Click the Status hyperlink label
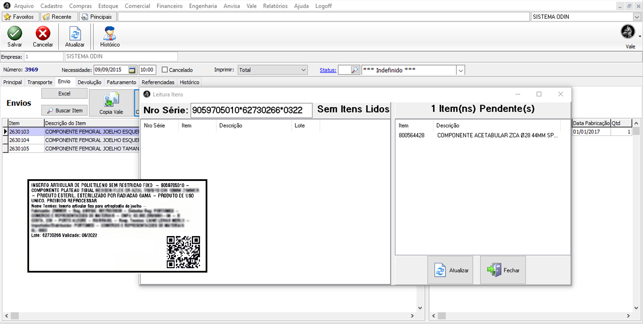Screen dimensions: 644x326 click(328, 70)
